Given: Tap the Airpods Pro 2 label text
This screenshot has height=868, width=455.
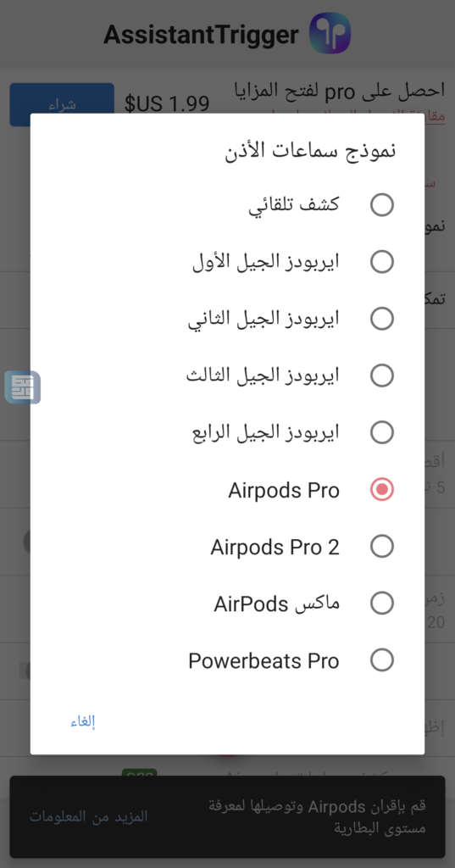Looking at the screenshot, I should click(275, 548).
